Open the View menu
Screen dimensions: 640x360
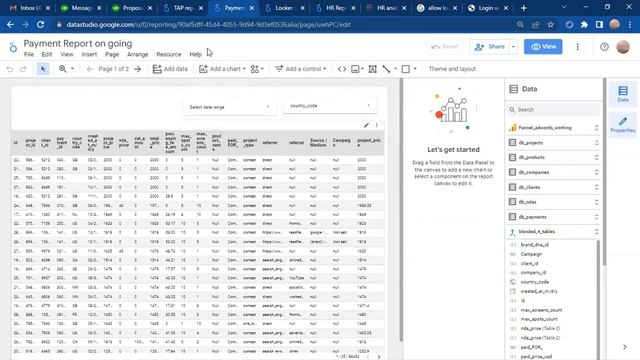67,54
